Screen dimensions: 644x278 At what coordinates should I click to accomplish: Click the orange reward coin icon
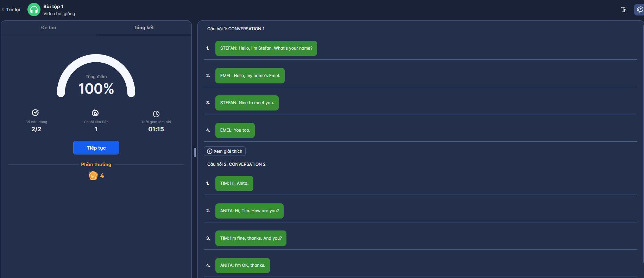click(93, 176)
